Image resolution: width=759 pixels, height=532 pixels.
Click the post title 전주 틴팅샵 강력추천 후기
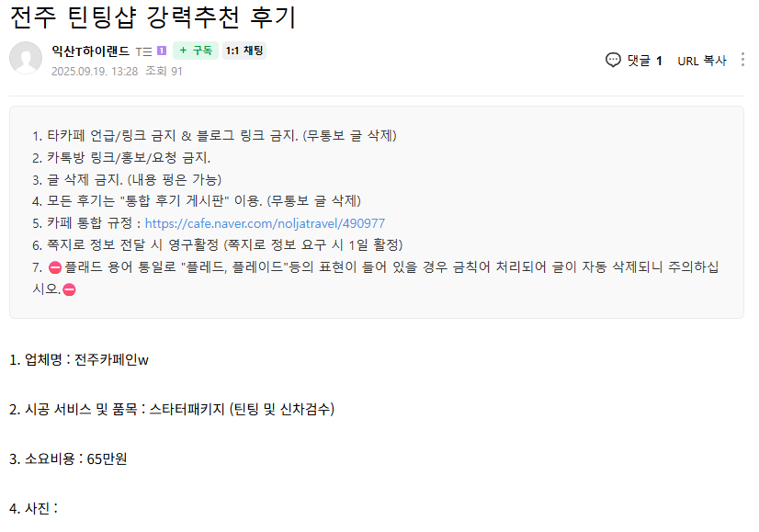(x=153, y=17)
